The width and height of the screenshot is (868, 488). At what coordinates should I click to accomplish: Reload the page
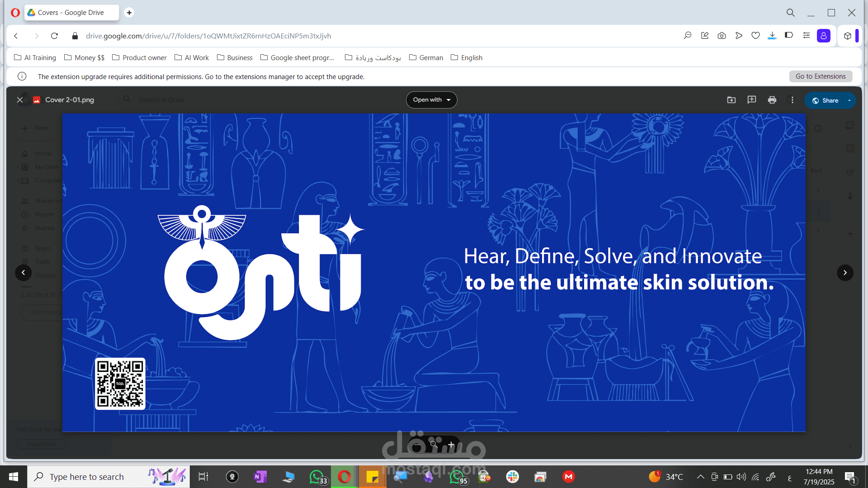54,36
